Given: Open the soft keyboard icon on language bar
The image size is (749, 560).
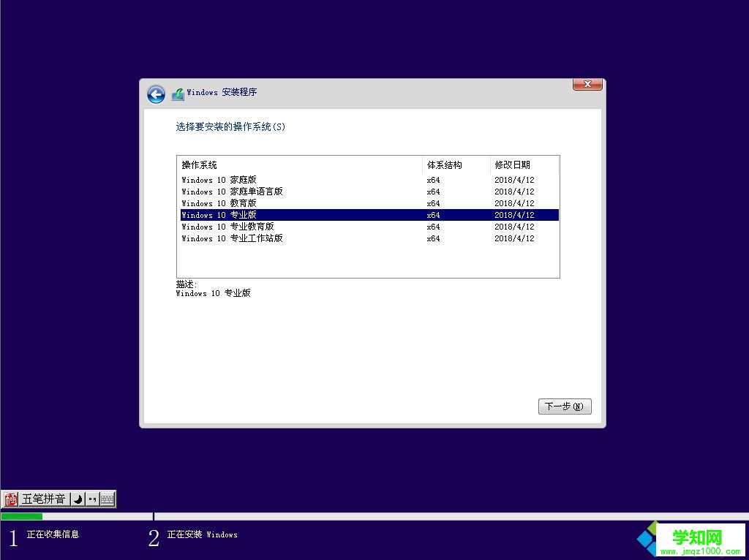Looking at the screenshot, I should (x=107, y=499).
